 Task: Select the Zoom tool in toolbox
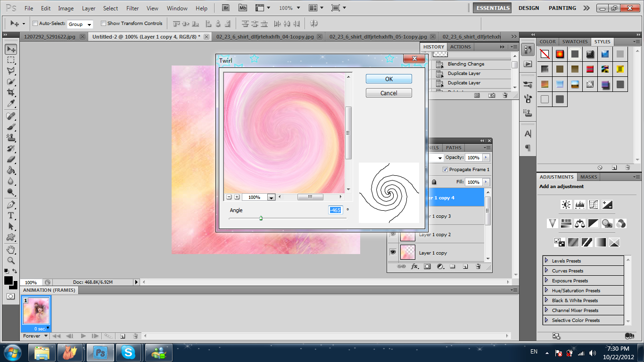(x=11, y=260)
